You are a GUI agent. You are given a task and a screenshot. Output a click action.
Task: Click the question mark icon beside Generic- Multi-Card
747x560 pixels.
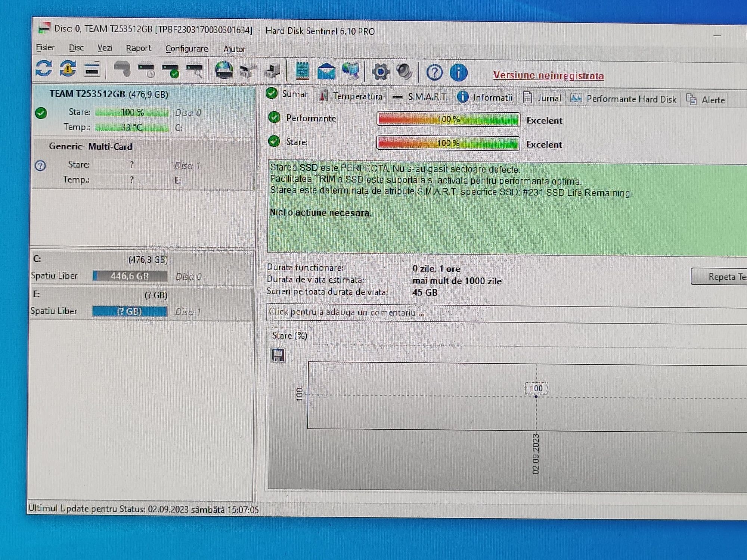click(x=40, y=165)
